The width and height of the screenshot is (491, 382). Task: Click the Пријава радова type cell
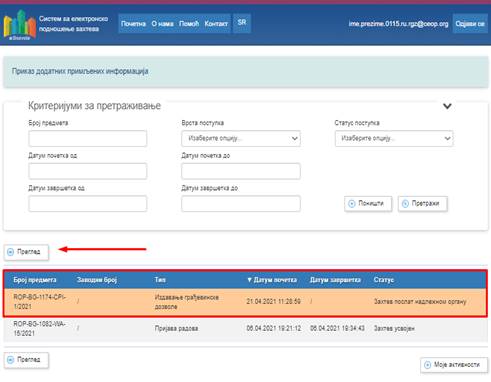(176, 329)
